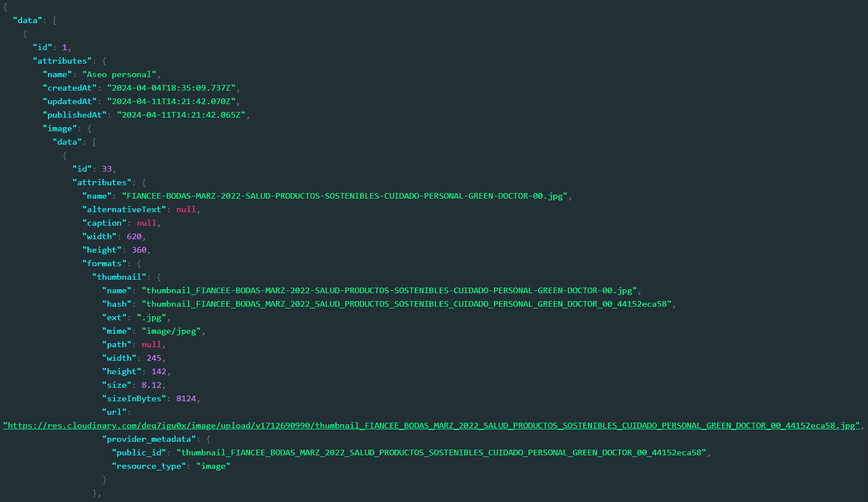
Task: Select the thumbnail hash string value
Action: pyautogui.click(x=408, y=304)
